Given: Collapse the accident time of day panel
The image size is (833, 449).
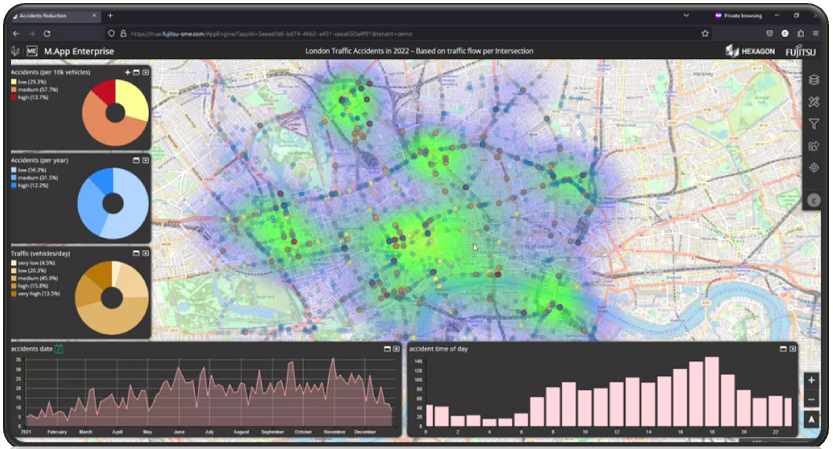Looking at the screenshot, I should (x=783, y=349).
